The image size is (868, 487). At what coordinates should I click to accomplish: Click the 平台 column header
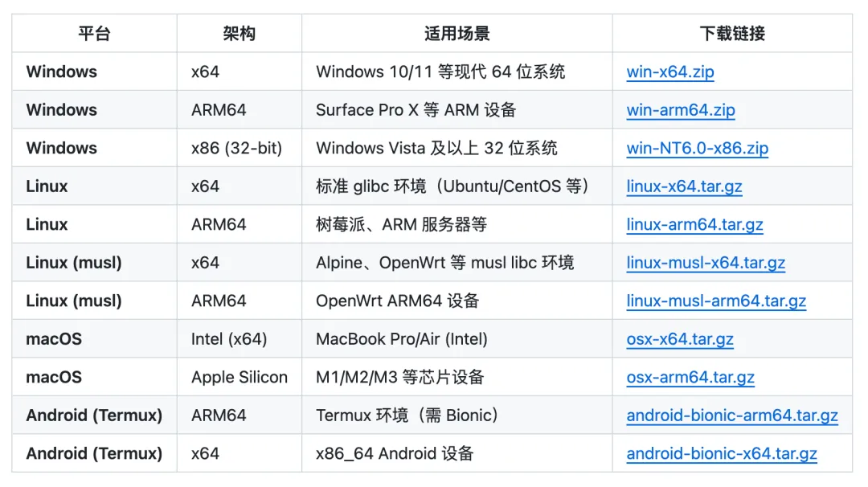(x=94, y=34)
